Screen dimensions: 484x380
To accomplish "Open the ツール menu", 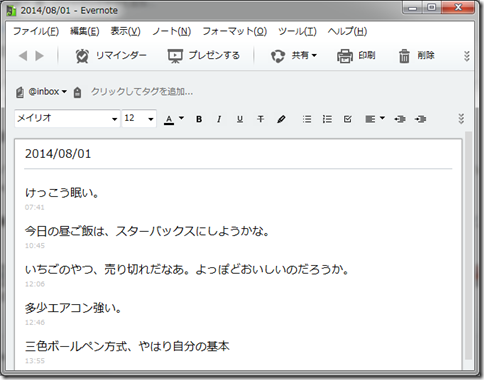I will [297, 31].
